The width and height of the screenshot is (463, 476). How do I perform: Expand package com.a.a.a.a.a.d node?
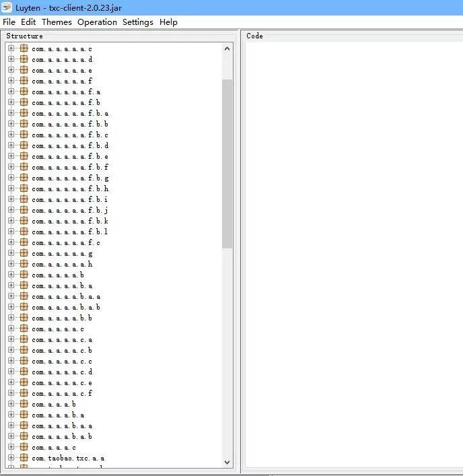pyautogui.click(x=11, y=59)
